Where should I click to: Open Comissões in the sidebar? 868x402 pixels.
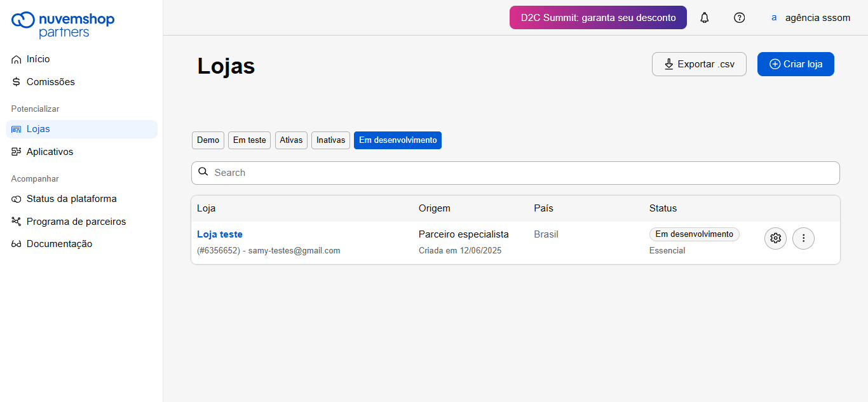click(50, 82)
